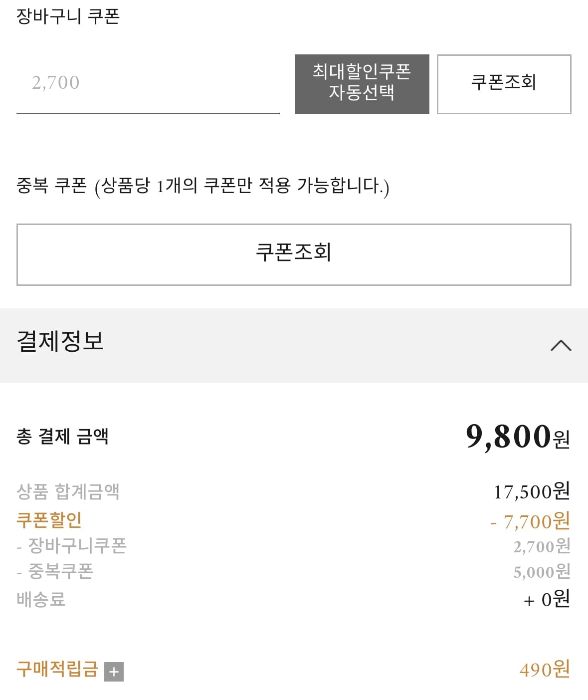The height and width of the screenshot is (700, 588).
Task: Expand 구매적립금 details with plus icon
Action: 114,672
